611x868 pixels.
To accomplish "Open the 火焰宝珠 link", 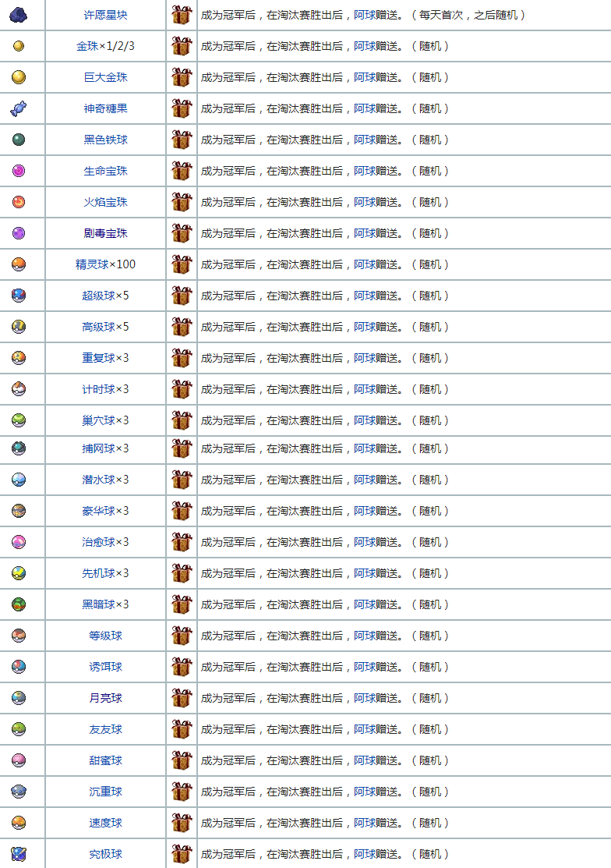I will tap(106, 202).
